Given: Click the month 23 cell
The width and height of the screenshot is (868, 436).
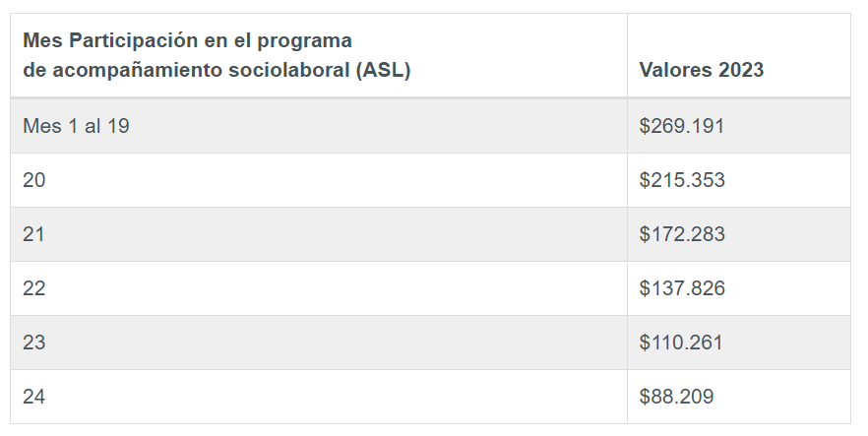Looking at the screenshot, I should [34, 343].
